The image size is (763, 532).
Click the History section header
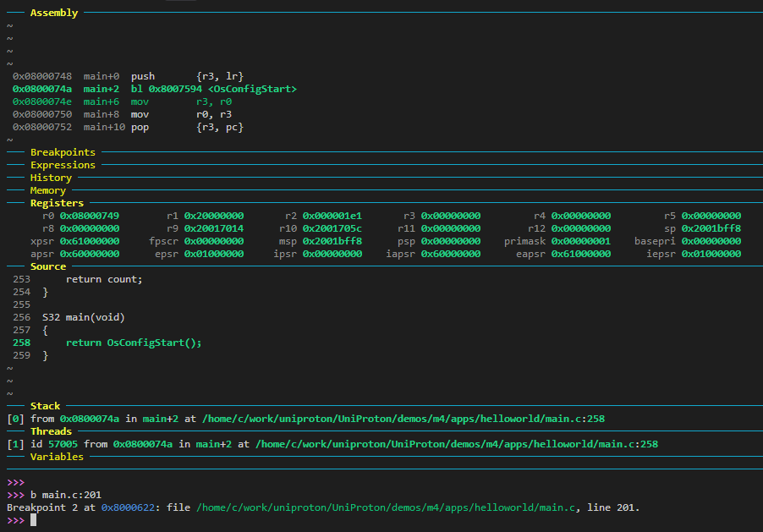pyautogui.click(x=51, y=178)
